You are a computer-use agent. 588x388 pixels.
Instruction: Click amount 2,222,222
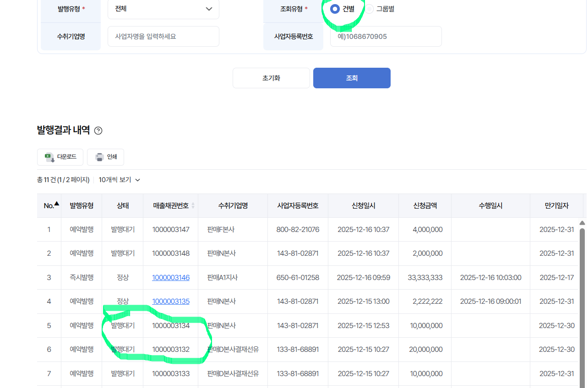tap(427, 301)
